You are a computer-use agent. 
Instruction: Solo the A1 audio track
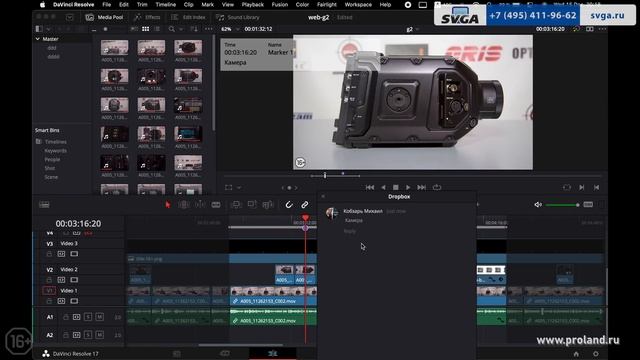88,317
